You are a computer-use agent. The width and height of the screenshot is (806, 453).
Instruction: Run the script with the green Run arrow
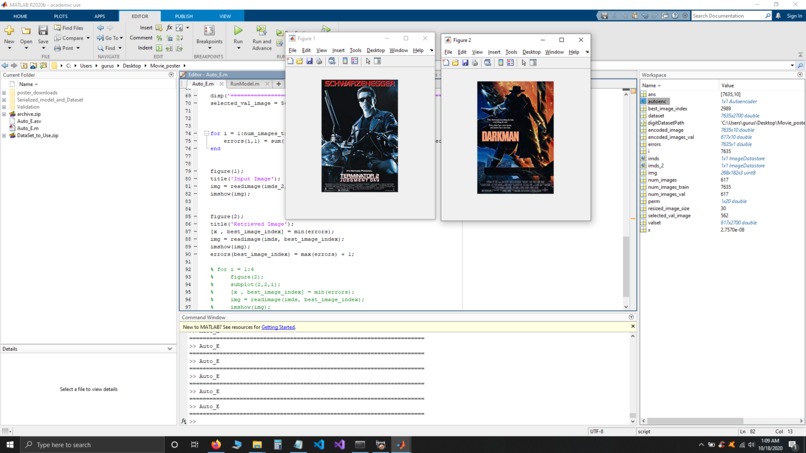point(238,31)
